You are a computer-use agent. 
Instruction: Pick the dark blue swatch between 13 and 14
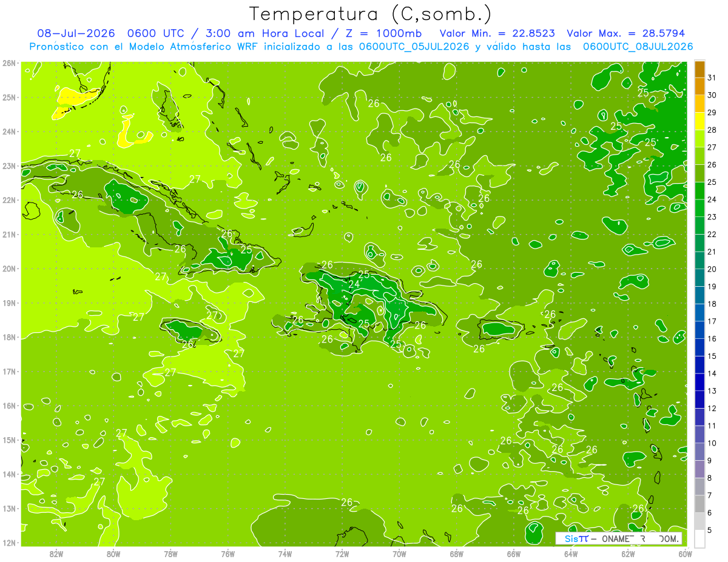click(x=699, y=382)
